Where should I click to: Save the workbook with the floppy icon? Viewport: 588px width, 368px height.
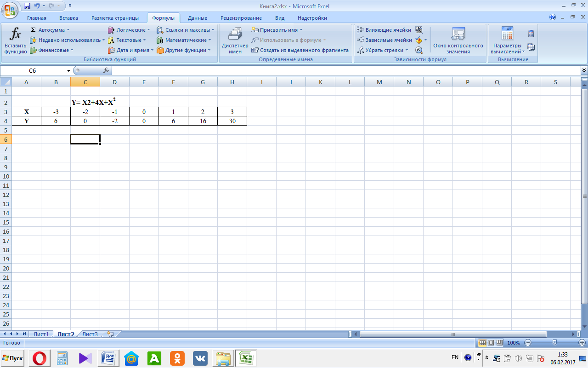[x=27, y=6]
